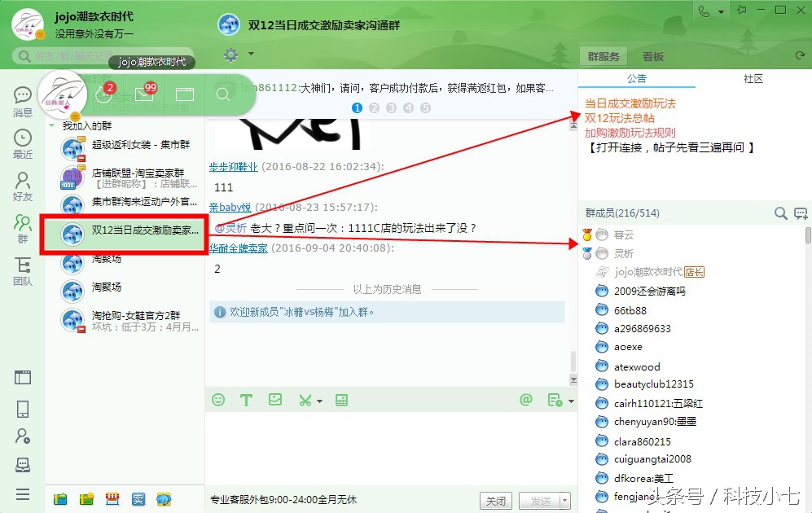Switch to the 社区 tab
Viewport: 812px width, 513px height.
point(752,79)
